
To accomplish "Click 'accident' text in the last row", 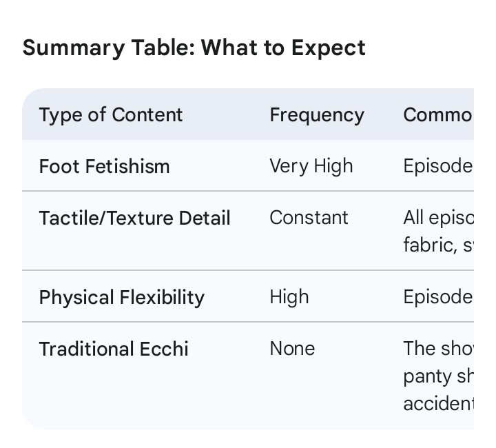I will (438, 404).
